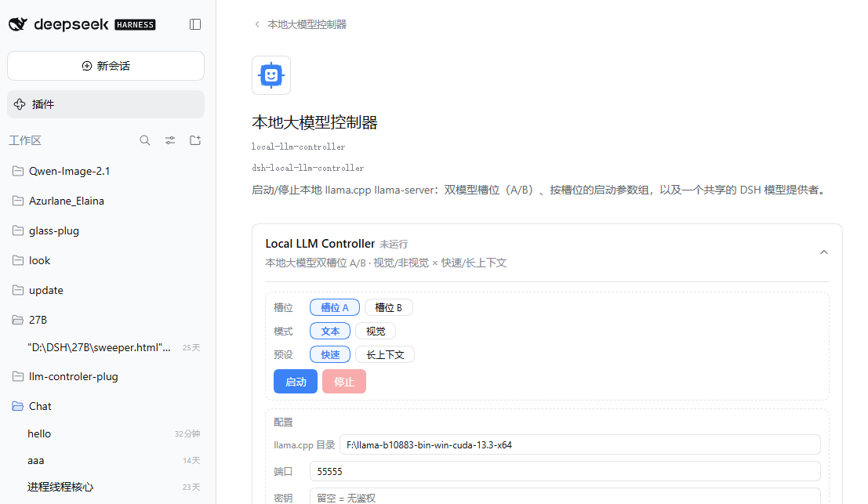The width and height of the screenshot is (868, 504).
Task: Click the pink 停止 stop button
Action: tap(343, 382)
